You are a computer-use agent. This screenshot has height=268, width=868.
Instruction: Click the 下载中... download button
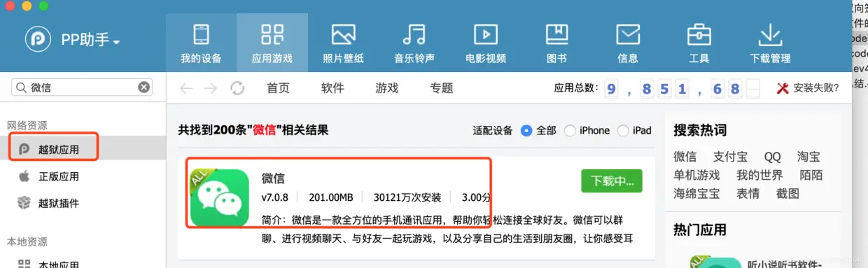(612, 181)
